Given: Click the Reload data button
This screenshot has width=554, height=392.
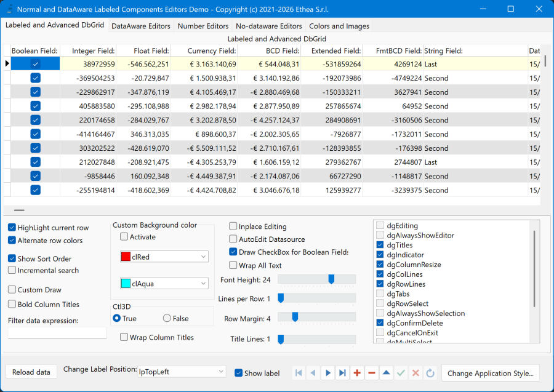Looking at the screenshot, I should coord(31,372).
